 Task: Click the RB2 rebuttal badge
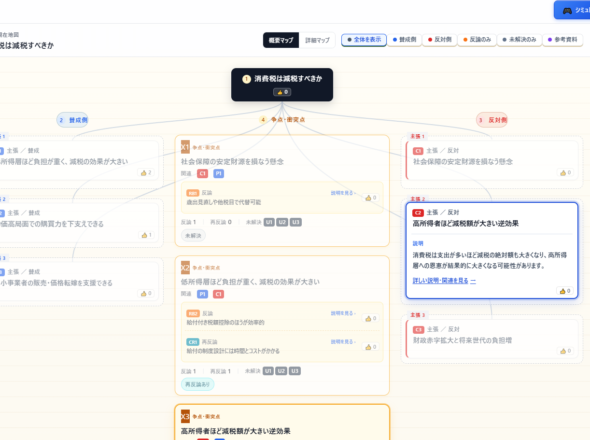pyautogui.click(x=193, y=313)
